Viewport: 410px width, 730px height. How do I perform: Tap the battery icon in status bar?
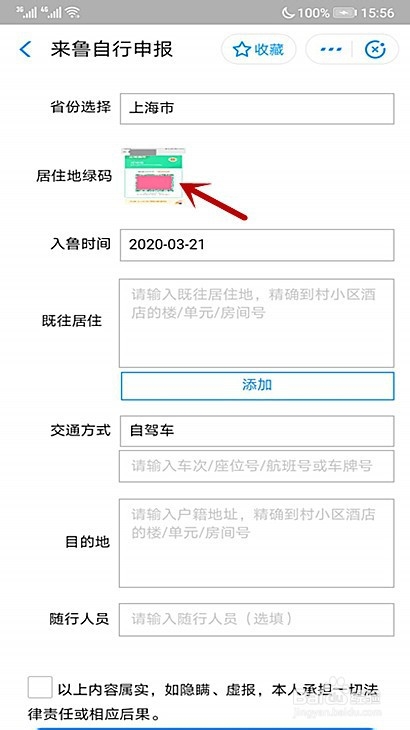pos(345,12)
